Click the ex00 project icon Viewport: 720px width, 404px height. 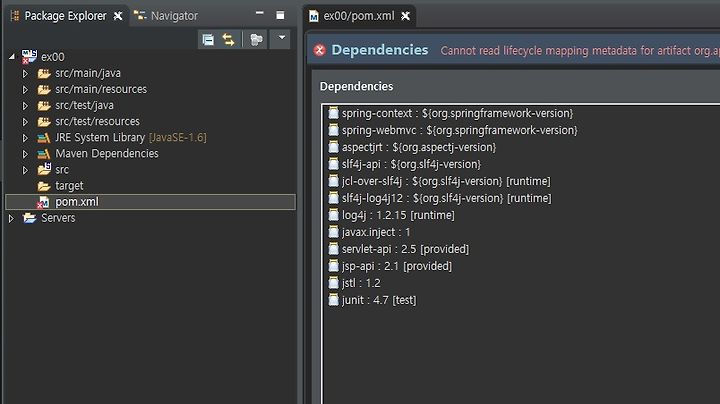29,57
